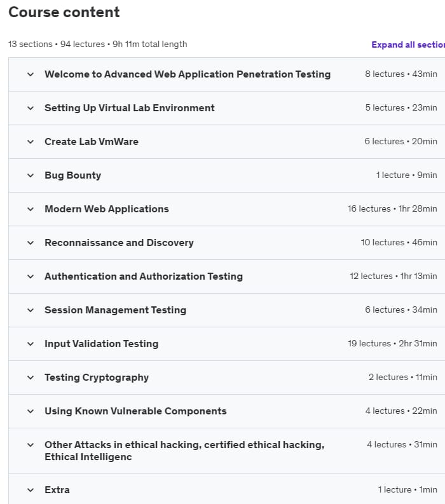Expand Reconnaissance and Discovery chevron
The height and width of the screenshot is (504, 445).
pos(31,243)
